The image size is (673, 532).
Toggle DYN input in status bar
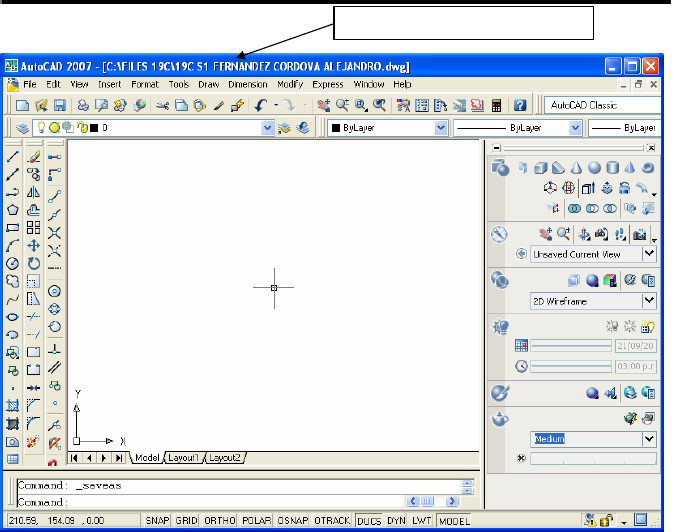click(396, 521)
